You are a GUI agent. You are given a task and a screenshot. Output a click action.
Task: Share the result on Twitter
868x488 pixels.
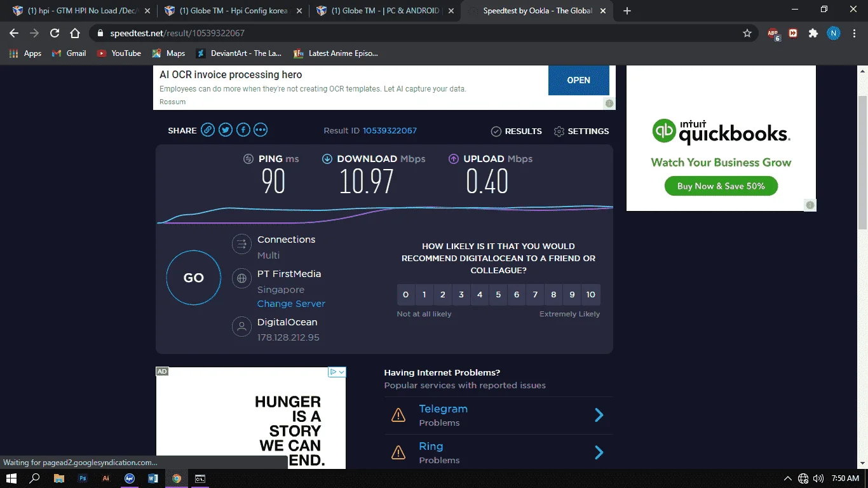[x=226, y=130]
